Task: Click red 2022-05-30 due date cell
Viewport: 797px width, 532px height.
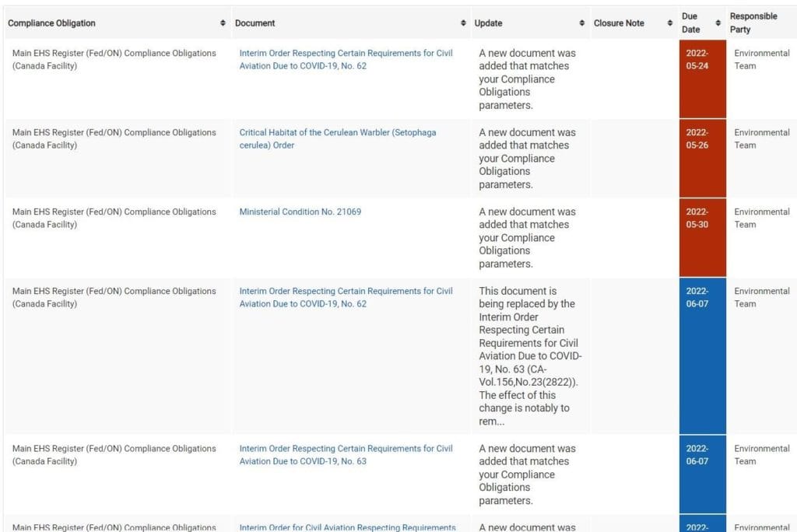Action: [702, 236]
